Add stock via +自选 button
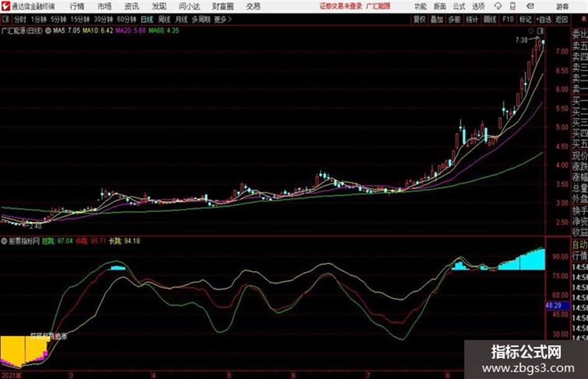 coord(544,19)
